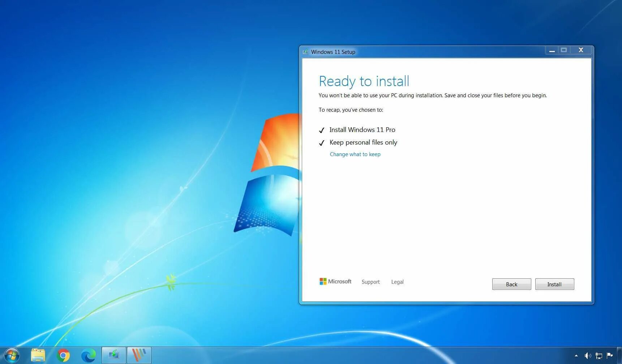Click the Show desktop strip on the taskbar

pyautogui.click(x=619, y=355)
